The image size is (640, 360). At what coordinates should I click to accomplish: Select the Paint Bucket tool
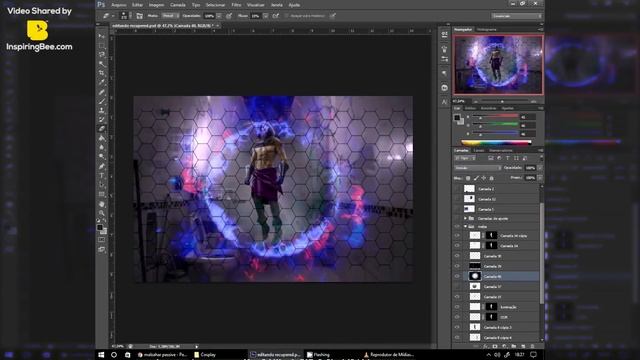102,138
